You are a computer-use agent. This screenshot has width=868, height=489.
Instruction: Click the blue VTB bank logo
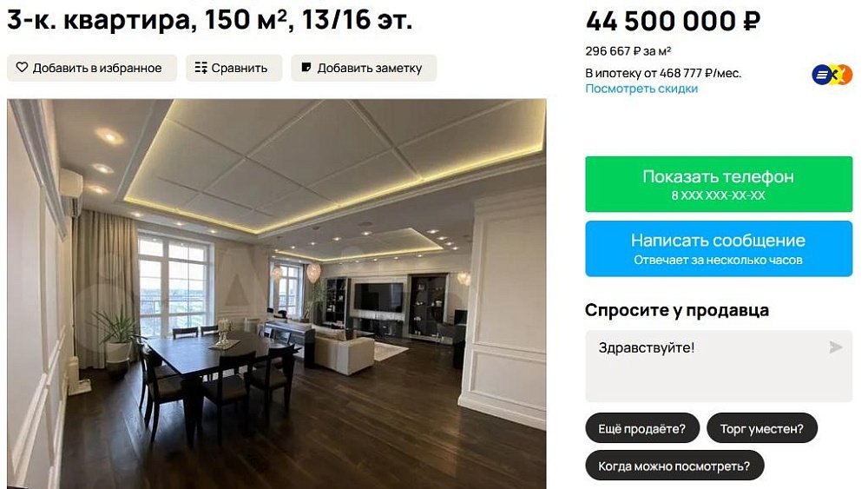point(822,74)
